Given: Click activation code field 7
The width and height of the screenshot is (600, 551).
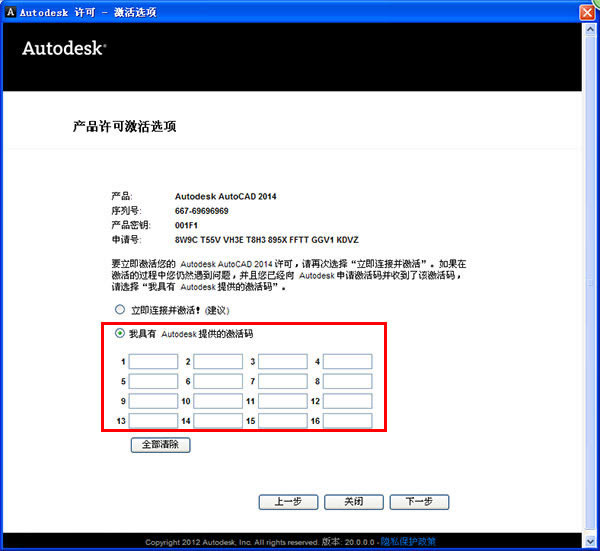Looking at the screenshot, I should pyautogui.click(x=282, y=381).
